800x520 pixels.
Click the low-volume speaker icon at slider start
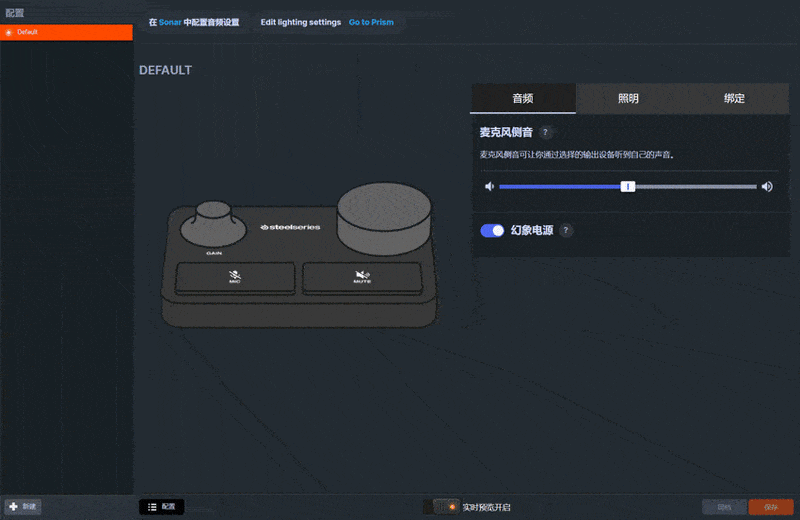click(x=489, y=187)
